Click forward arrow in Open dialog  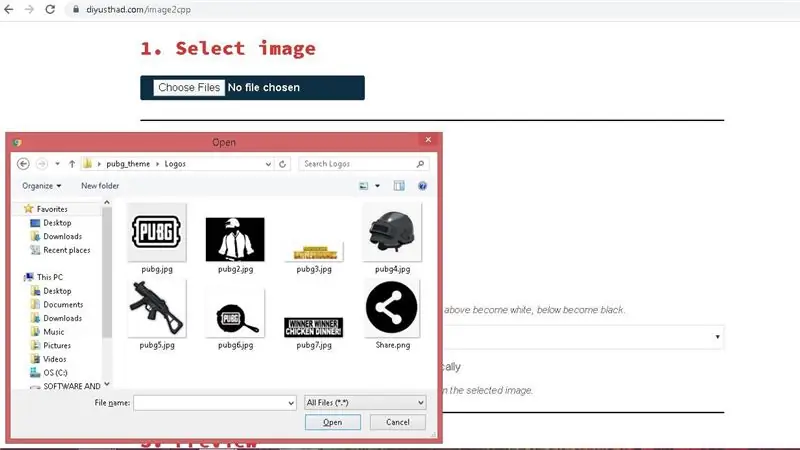(x=42, y=164)
